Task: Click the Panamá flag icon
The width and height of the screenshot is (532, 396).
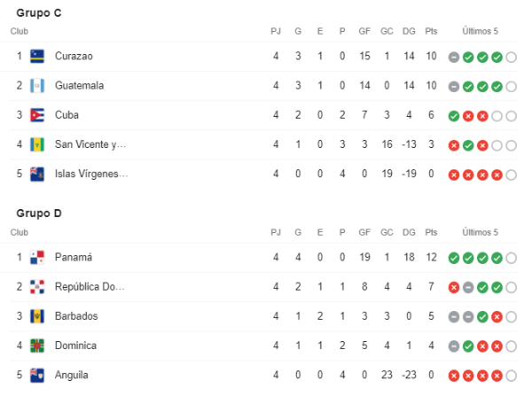Action: [x=37, y=257]
